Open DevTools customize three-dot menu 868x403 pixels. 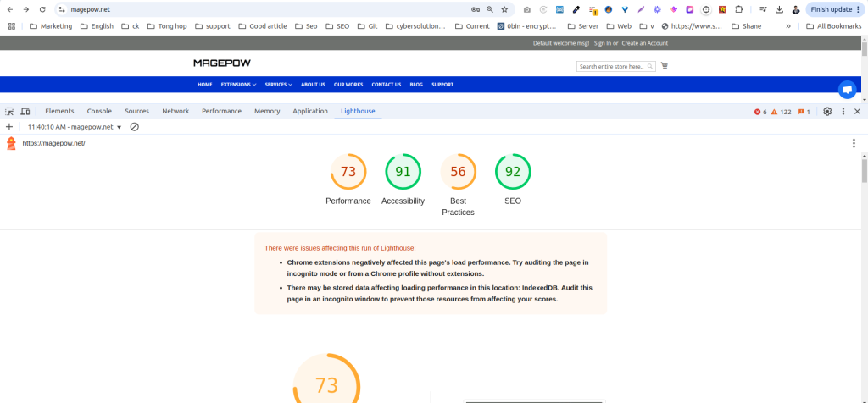tap(843, 111)
